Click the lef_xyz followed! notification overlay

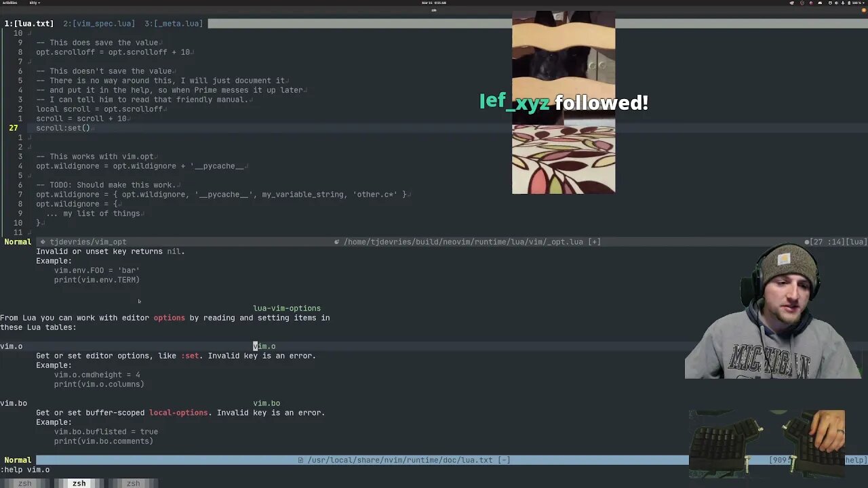click(x=564, y=102)
